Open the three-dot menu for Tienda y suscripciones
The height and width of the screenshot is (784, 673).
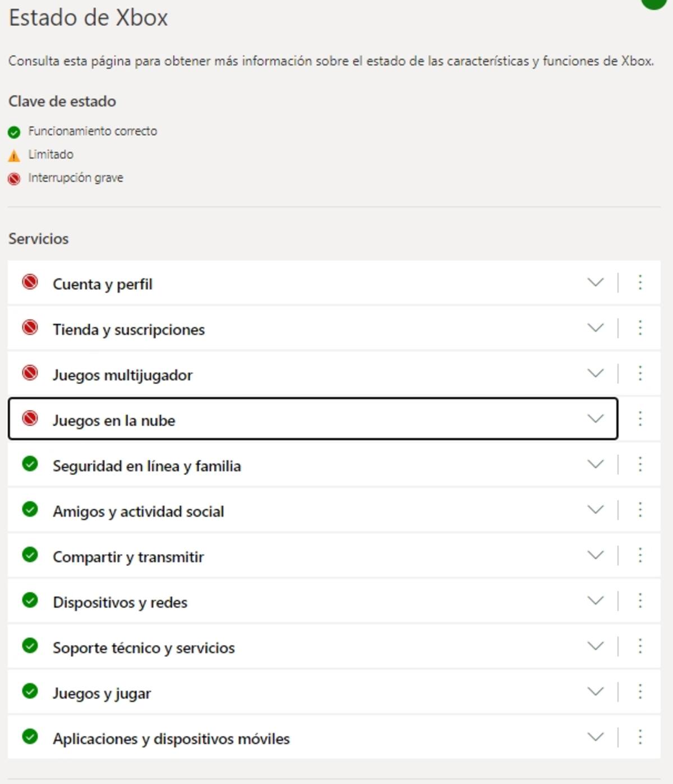pos(640,328)
